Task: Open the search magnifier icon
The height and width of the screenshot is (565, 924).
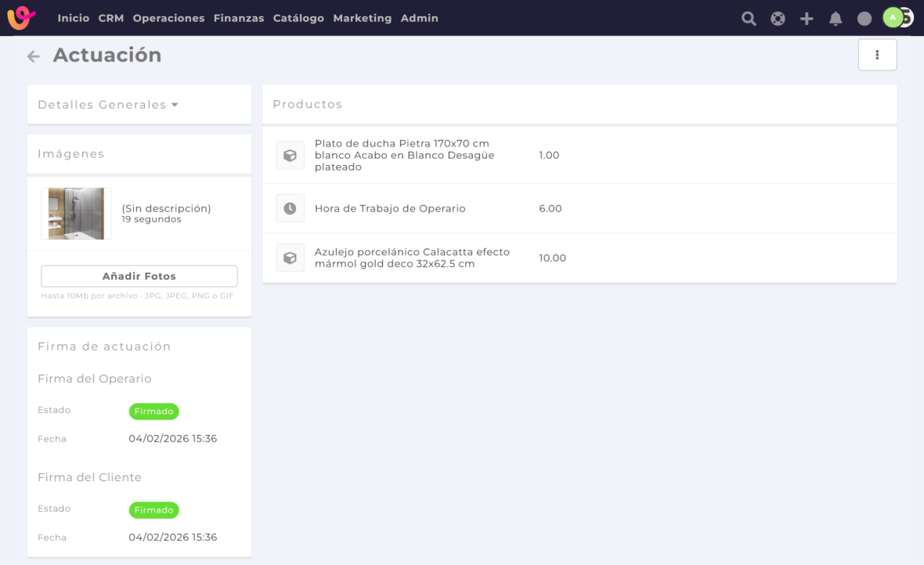Action: [x=749, y=19]
